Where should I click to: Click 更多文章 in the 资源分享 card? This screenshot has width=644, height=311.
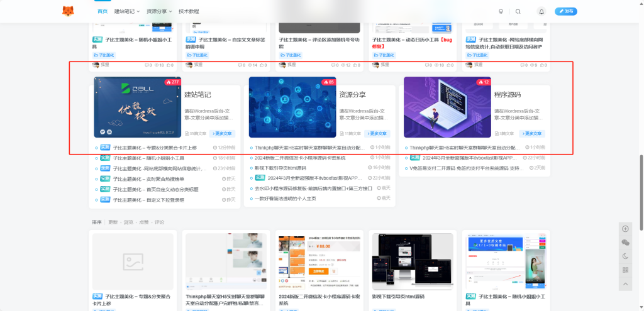click(x=377, y=133)
